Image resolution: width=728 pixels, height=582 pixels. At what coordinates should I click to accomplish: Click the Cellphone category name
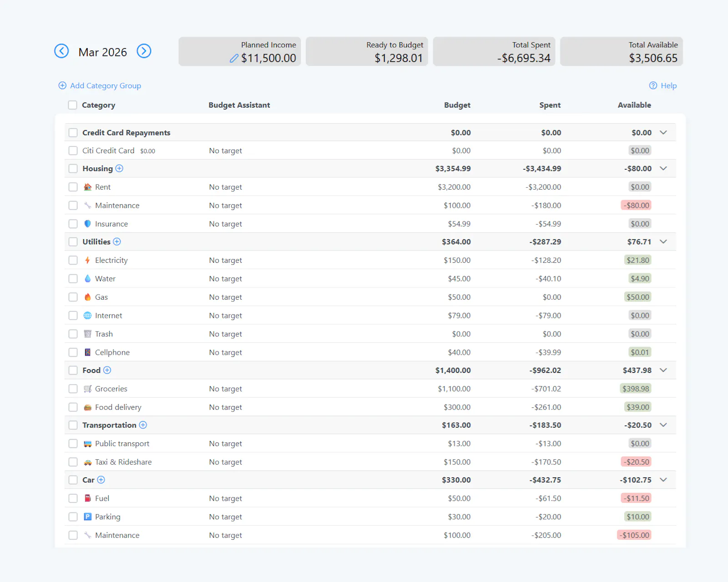[112, 352]
